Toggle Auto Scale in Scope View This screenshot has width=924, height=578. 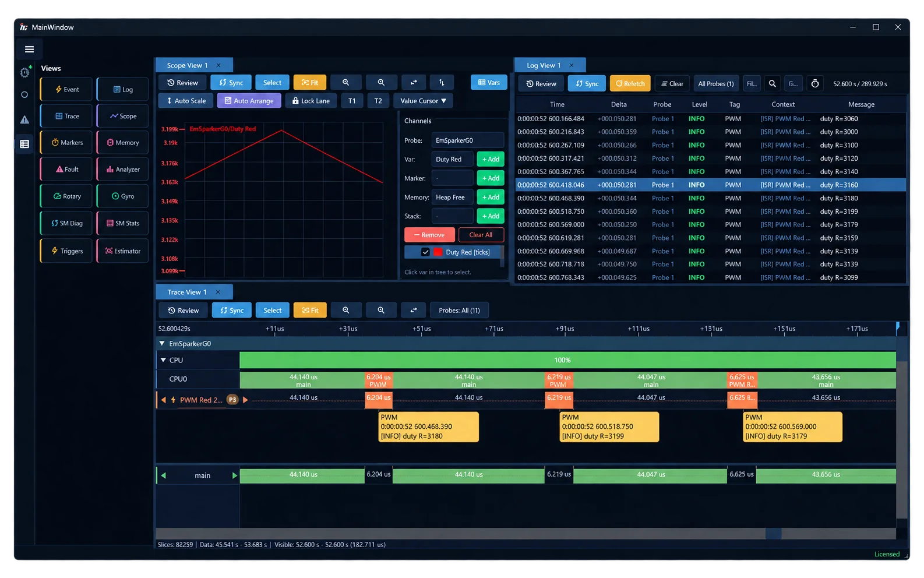(186, 101)
